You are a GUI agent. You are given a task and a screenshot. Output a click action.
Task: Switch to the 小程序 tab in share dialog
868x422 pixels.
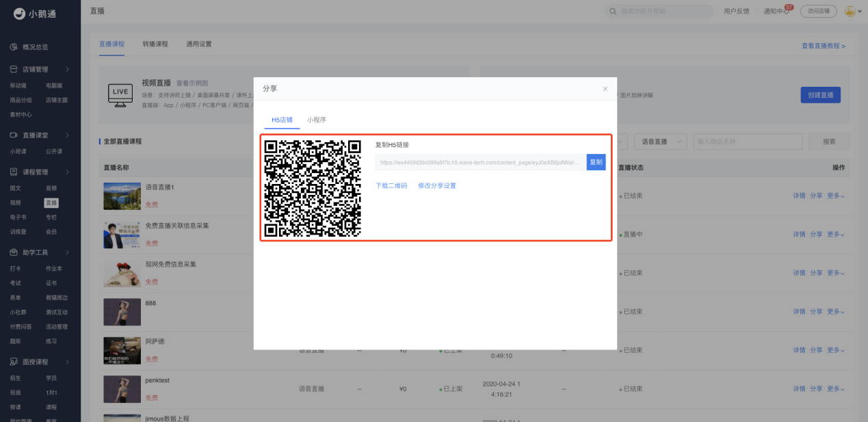[x=317, y=120]
